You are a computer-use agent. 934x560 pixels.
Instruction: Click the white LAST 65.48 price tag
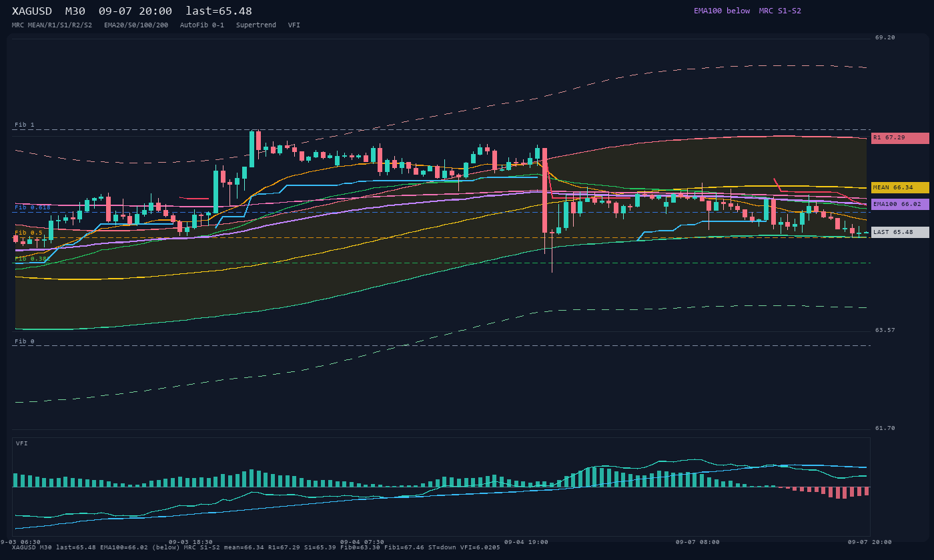pos(900,233)
